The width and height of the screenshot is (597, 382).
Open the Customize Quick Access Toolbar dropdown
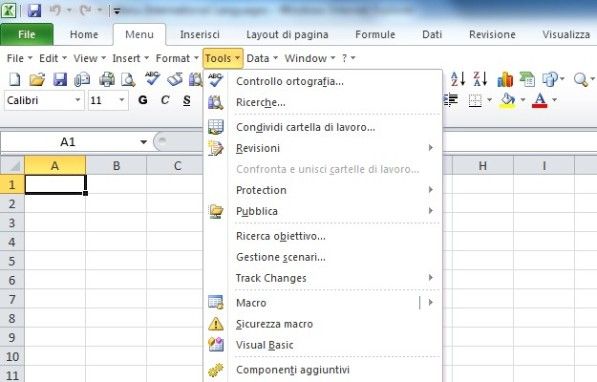pyautogui.click(x=117, y=11)
